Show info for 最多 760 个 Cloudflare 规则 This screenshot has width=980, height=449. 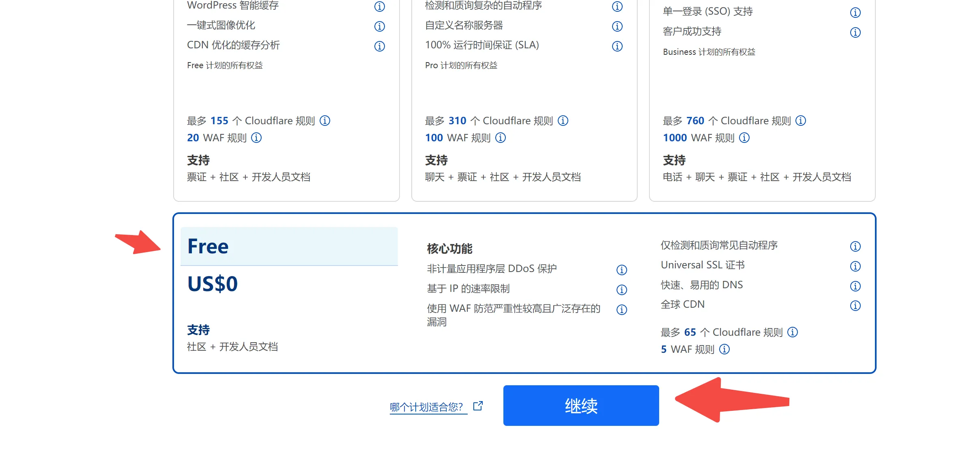[x=801, y=121]
